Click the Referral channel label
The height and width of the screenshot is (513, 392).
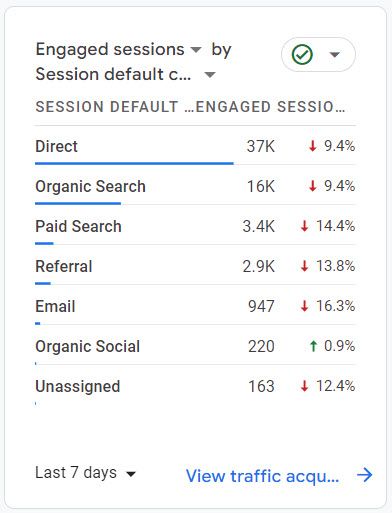(64, 266)
